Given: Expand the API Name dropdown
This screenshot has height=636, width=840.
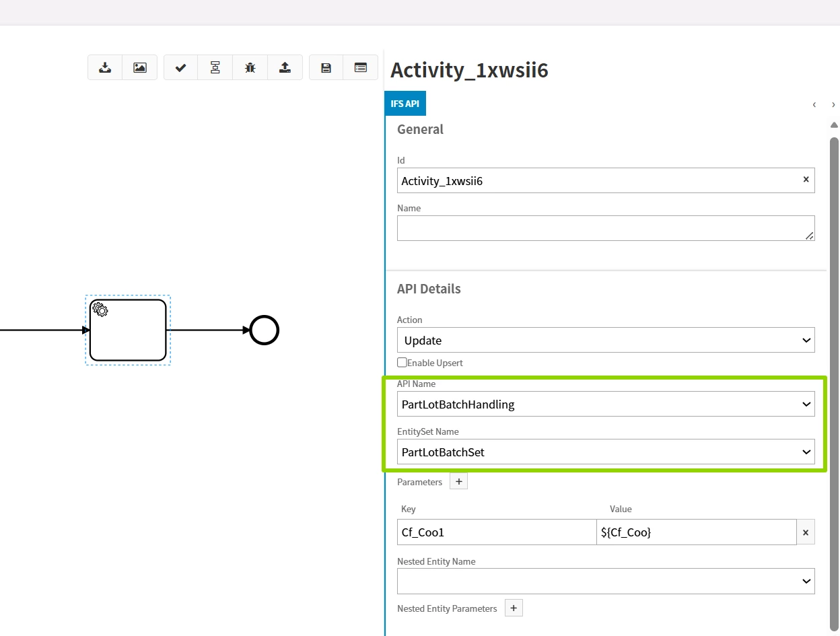Looking at the screenshot, I should (x=606, y=404).
